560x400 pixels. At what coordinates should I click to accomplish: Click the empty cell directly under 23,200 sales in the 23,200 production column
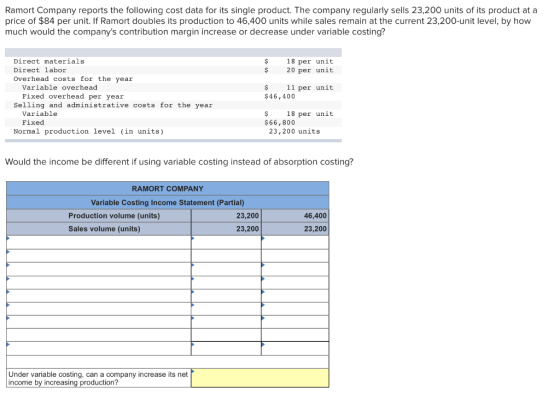point(226,242)
